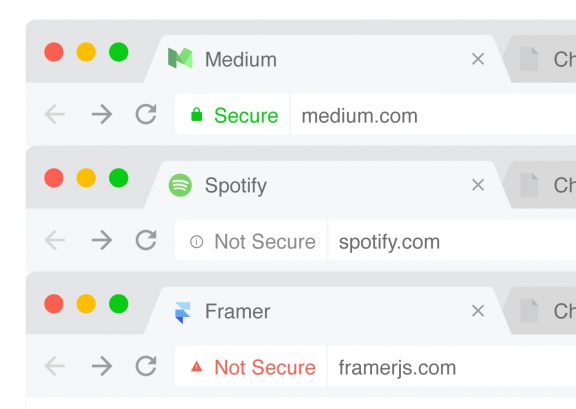576x409 pixels.
Task: Go forward in the Spotify window
Action: [x=102, y=240]
